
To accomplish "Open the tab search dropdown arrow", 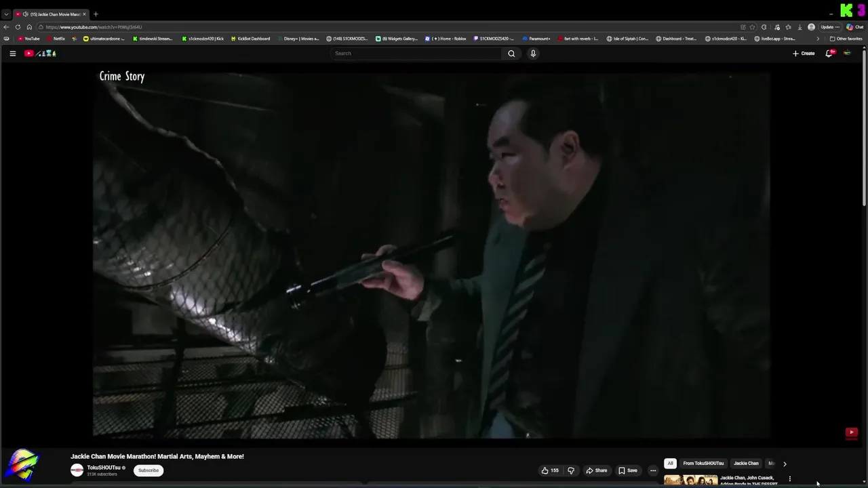I will (6, 14).
